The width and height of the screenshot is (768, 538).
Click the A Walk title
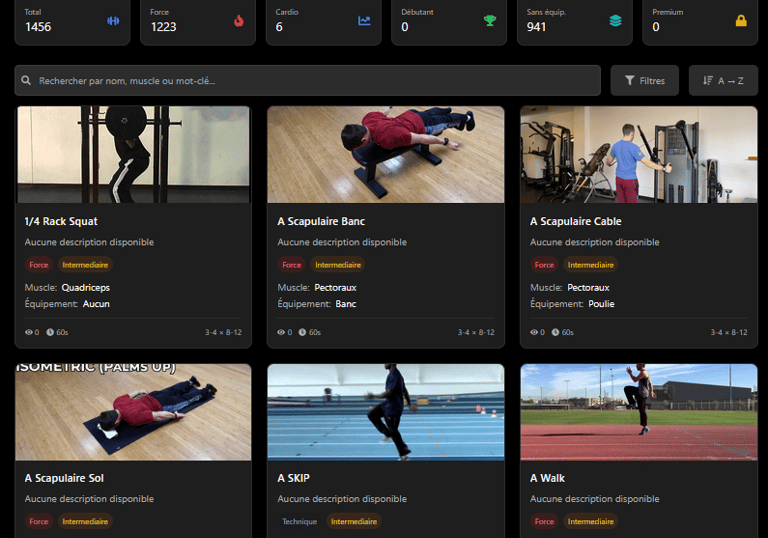[x=547, y=478]
